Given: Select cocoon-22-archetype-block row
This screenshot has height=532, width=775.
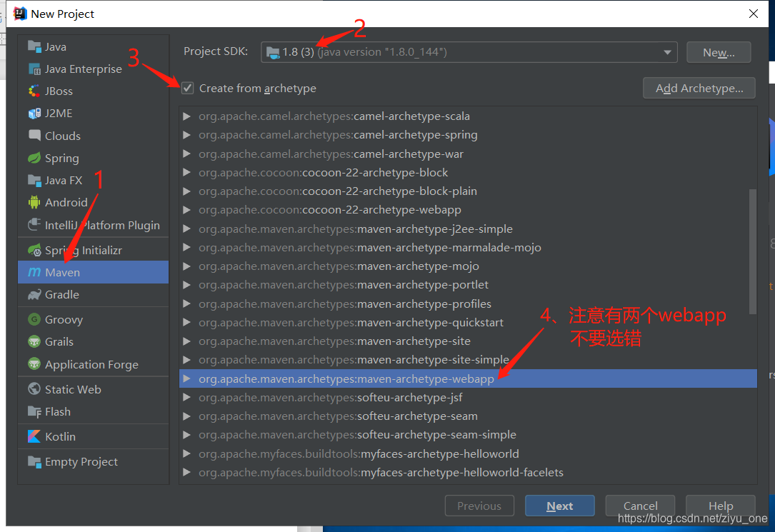Looking at the screenshot, I should [468, 172].
